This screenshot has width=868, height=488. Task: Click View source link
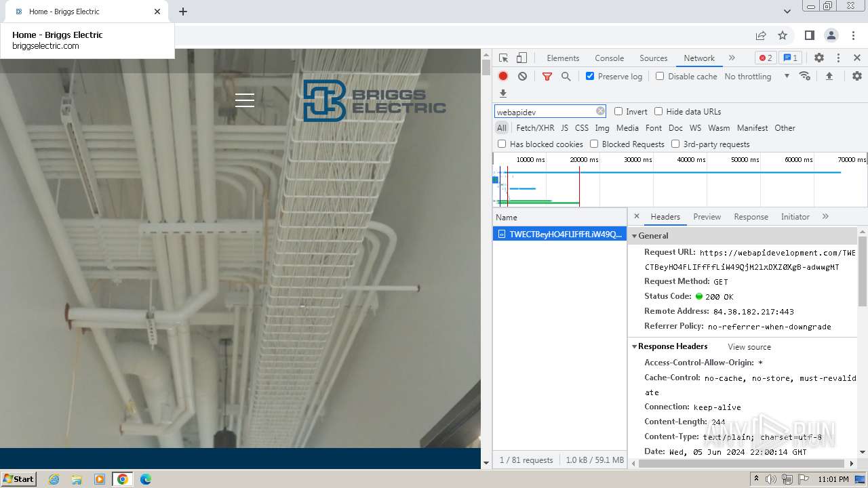click(749, 347)
